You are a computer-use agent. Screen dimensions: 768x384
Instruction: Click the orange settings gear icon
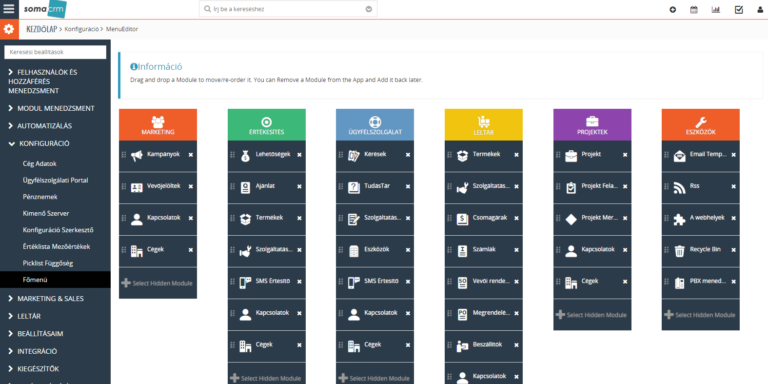(x=9, y=29)
